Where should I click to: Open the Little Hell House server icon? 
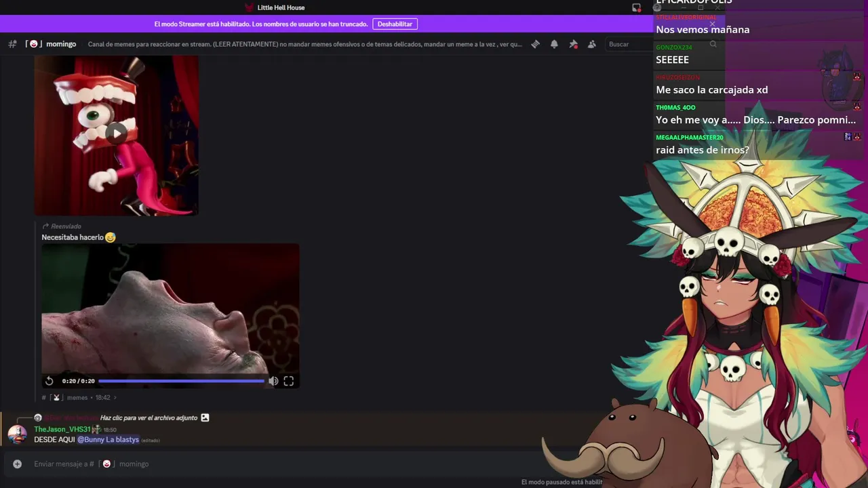(249, 7)
